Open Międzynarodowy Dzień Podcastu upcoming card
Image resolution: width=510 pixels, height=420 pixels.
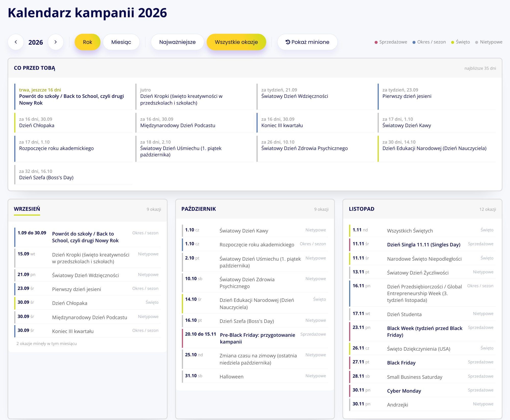point(195,123)
